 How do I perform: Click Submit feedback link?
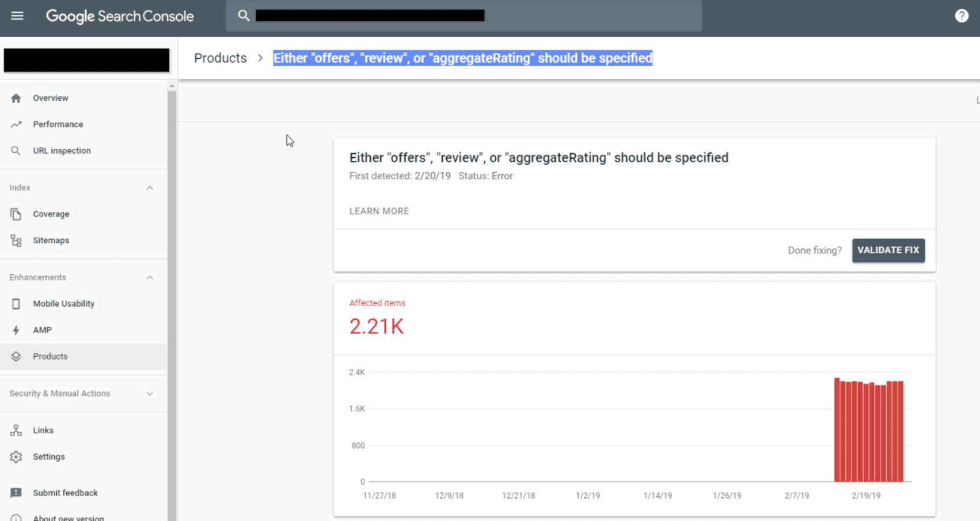(65, 493)
